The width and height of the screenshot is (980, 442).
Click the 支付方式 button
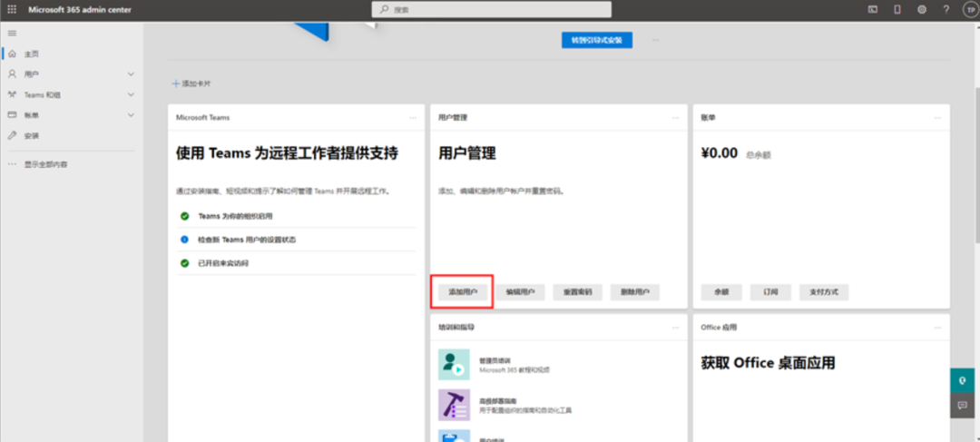(x=824, y=292)
